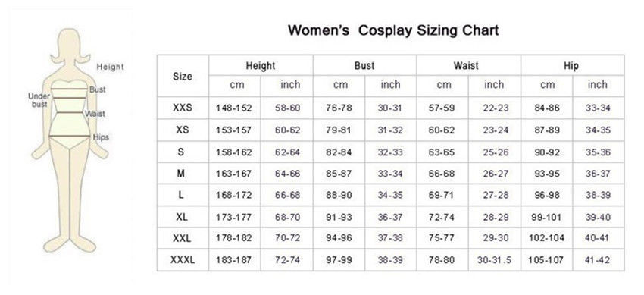Click the 105-107 hip cm cell
This screenshot has height=295, width=644.
tap(546, 260)
